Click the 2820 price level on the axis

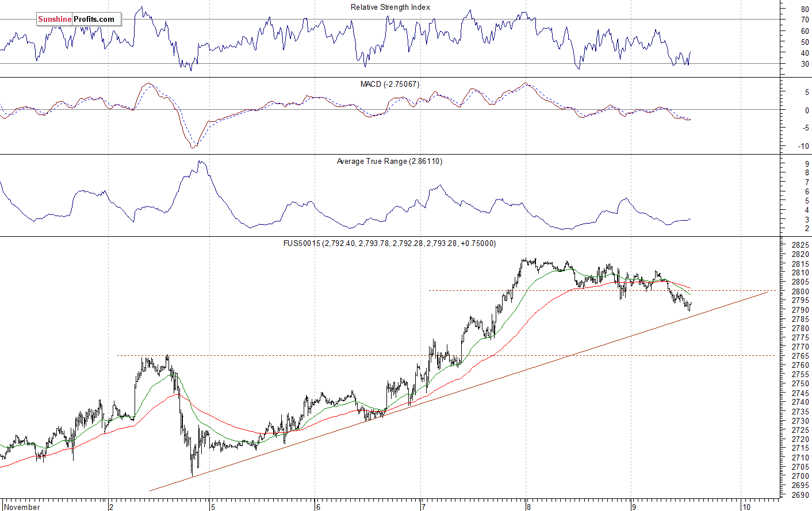(800, 254)
